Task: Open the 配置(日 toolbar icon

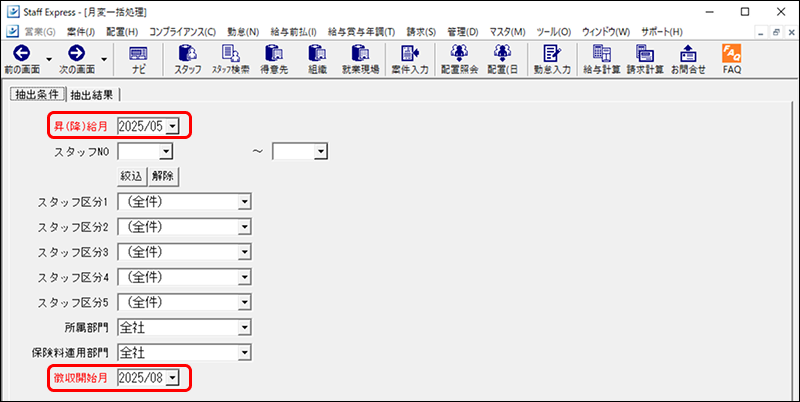Action: tap(503, 53)
